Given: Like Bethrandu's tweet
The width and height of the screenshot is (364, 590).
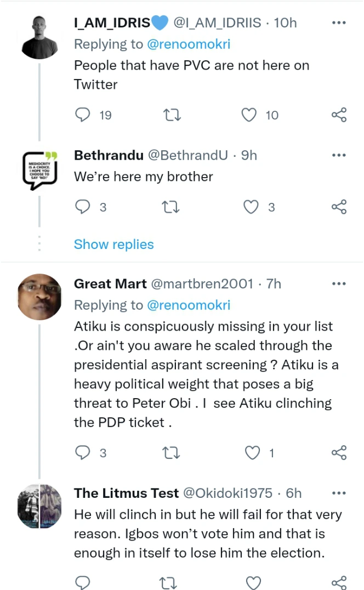Looking at the screenshot, I should (251, 207).
